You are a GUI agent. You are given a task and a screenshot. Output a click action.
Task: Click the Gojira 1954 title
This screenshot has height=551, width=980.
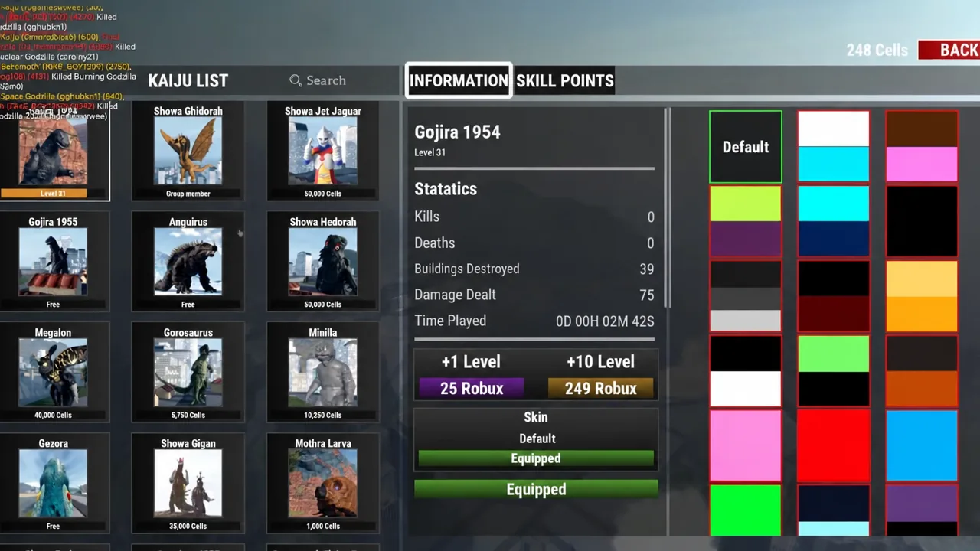(x=457, y=132)
